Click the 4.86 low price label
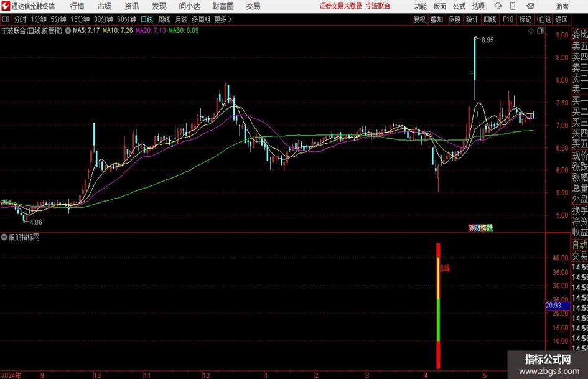This screenshot has height=379, width=588. pyautogui.click(x=36, y=222)
